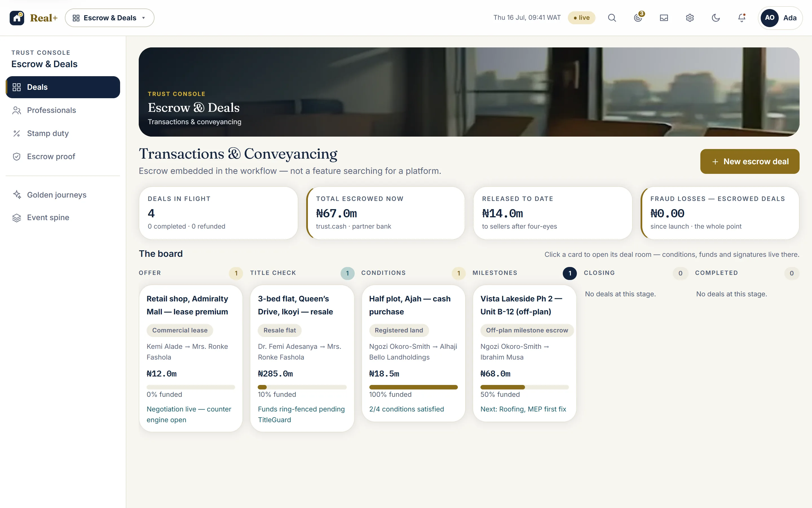Click the live status pill
812x508 pixels.
(x=581, y=18)
